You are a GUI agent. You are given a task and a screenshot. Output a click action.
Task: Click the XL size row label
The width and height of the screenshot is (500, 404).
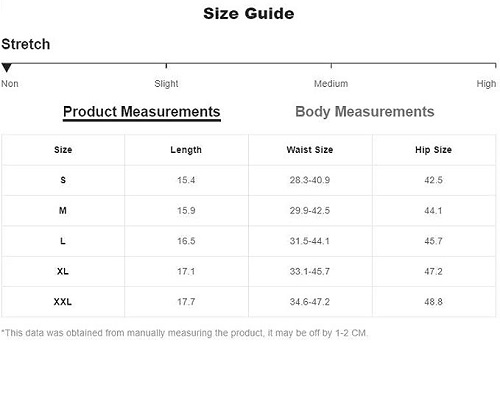point(63,271)
